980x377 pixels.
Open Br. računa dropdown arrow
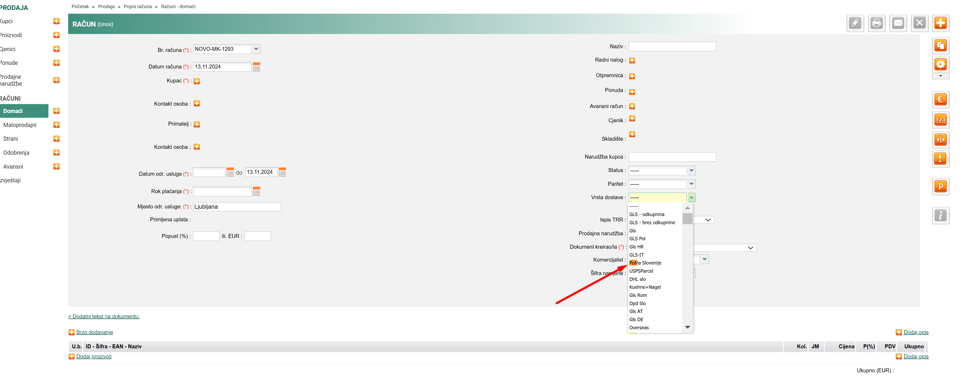(256, 49)
